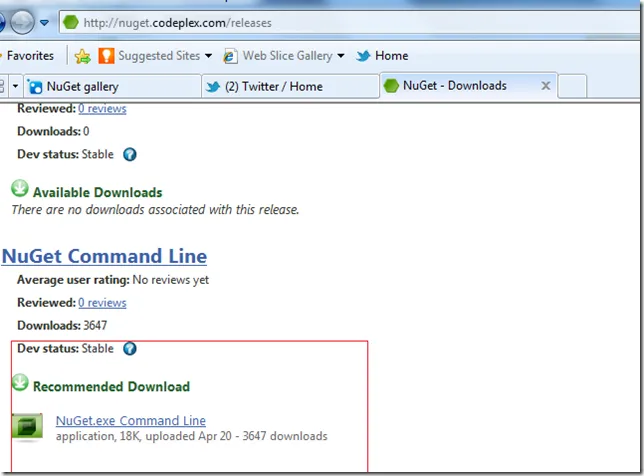The image size is (644, 476).
Task: Click the browser forward arrow button
Action: [x=22, y=22]
